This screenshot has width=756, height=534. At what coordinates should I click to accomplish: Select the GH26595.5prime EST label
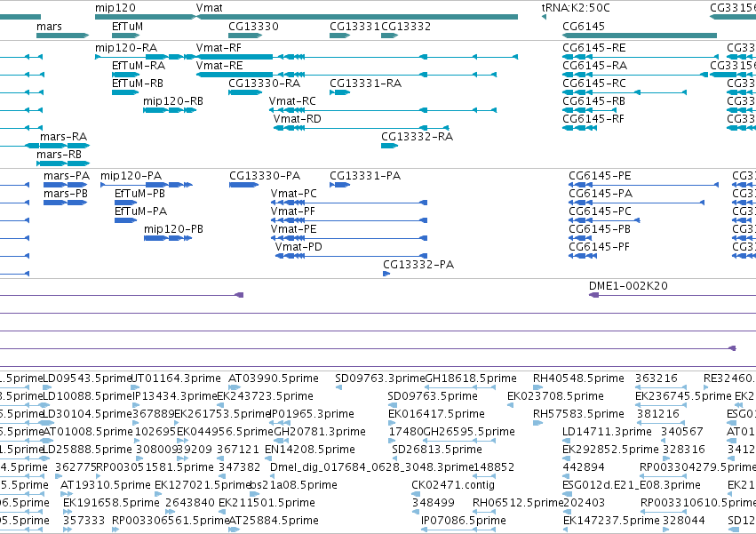tap(469, 432)
